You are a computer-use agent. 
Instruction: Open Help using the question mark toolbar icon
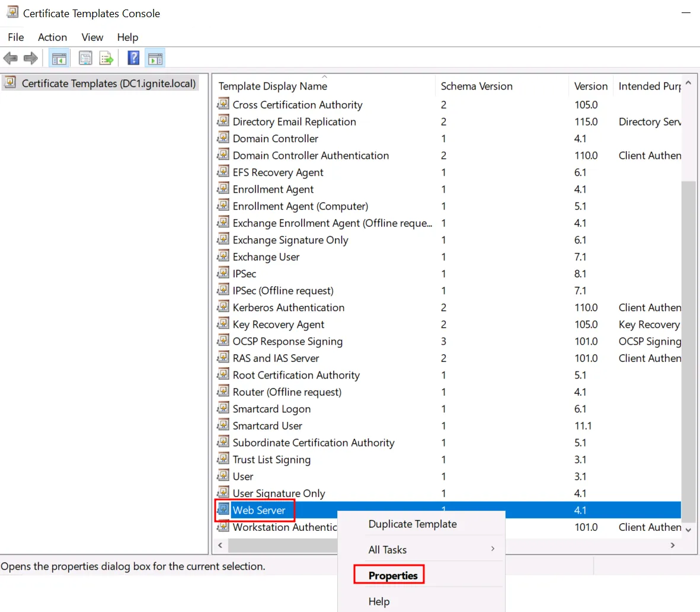click(133, 57)
